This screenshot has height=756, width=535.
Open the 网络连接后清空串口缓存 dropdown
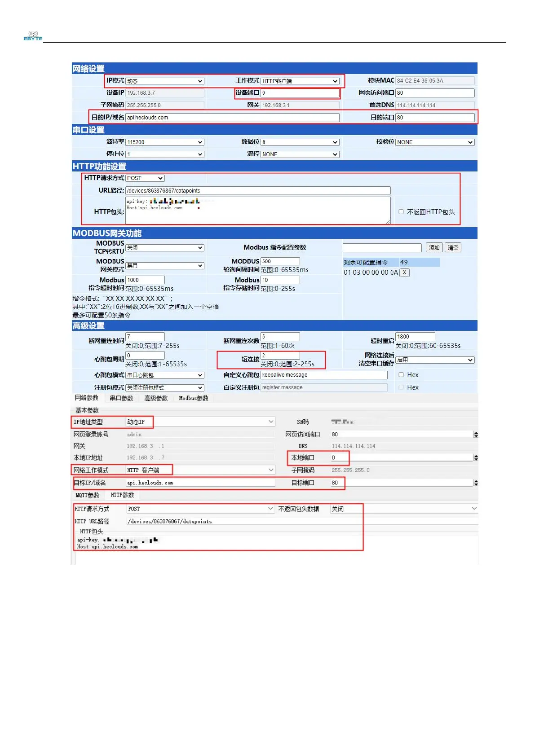(435, 360)
